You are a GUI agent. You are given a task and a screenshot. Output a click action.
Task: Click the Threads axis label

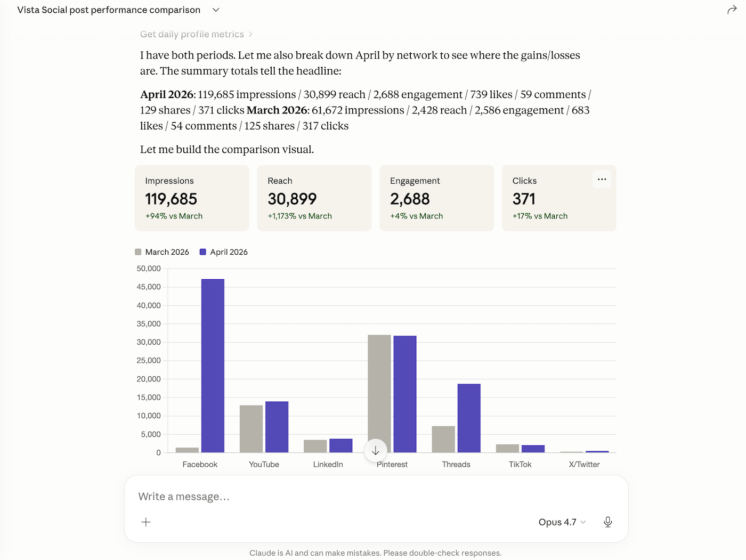click(x=456, y=465)
